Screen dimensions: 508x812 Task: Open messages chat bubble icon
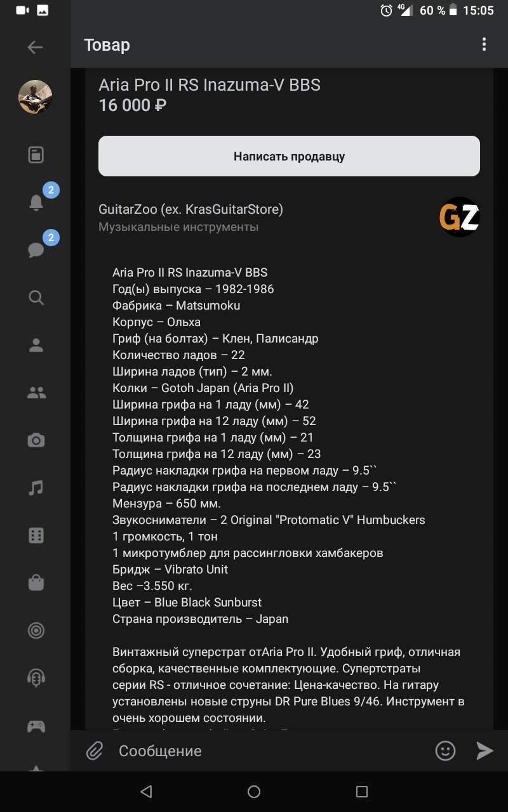point(36,249)
